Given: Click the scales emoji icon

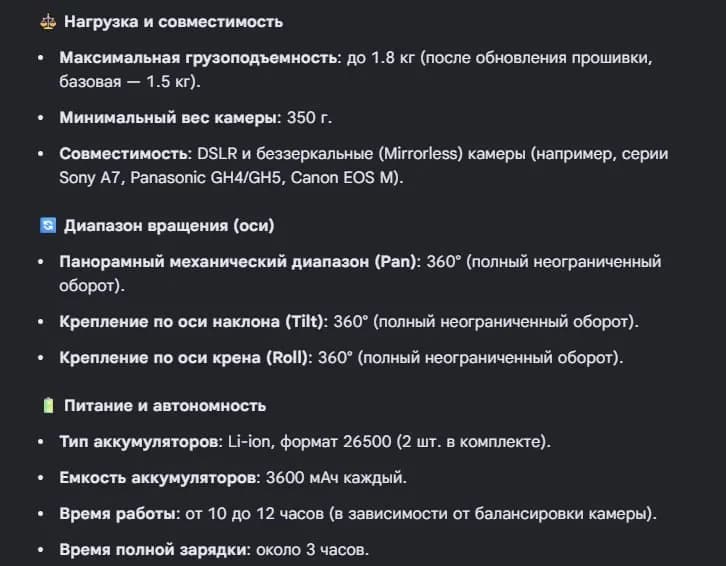Looking at the screenshot, I should [x=48, y=22].
